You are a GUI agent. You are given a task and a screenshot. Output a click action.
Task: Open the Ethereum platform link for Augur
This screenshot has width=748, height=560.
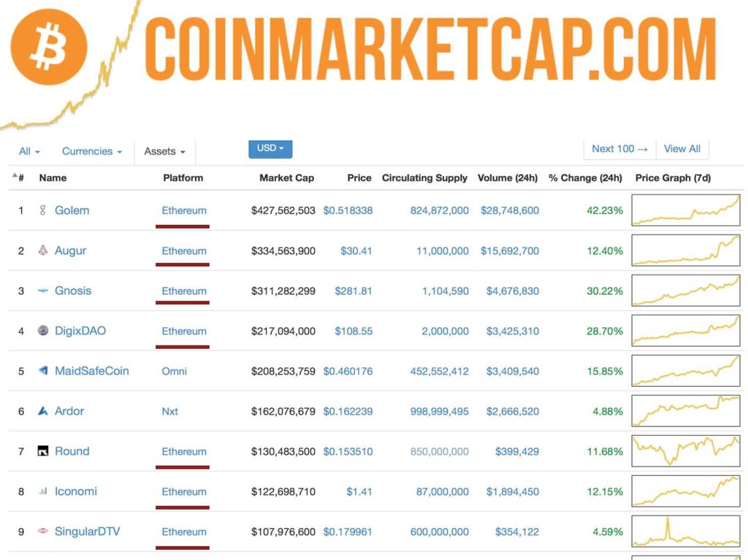[x=184, y=250]
